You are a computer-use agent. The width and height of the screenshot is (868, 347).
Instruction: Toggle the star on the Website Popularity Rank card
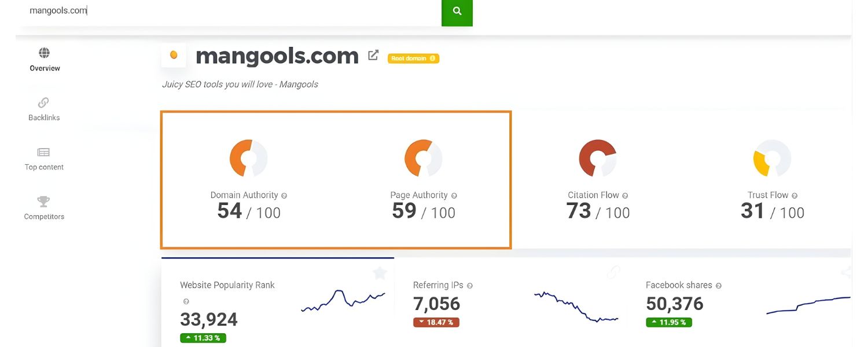380,273
